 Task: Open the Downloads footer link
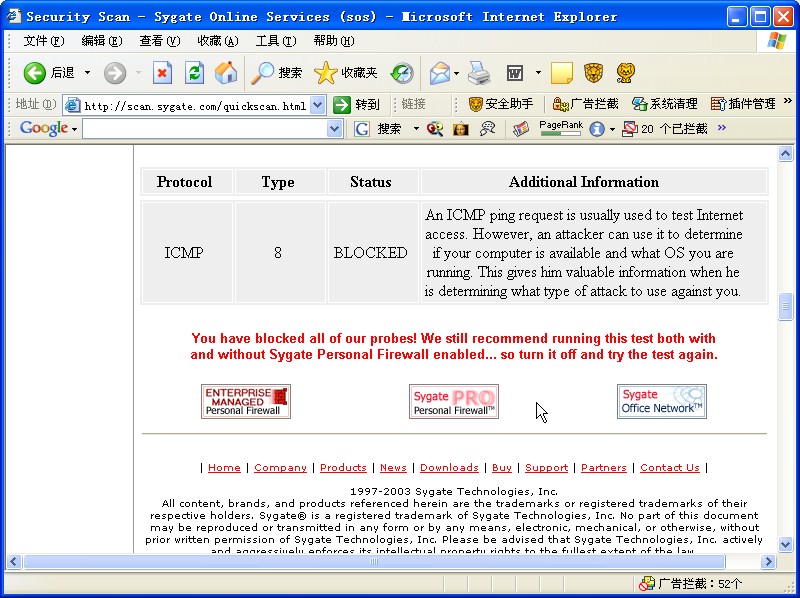pyautogui.click(x=449, y=468)
